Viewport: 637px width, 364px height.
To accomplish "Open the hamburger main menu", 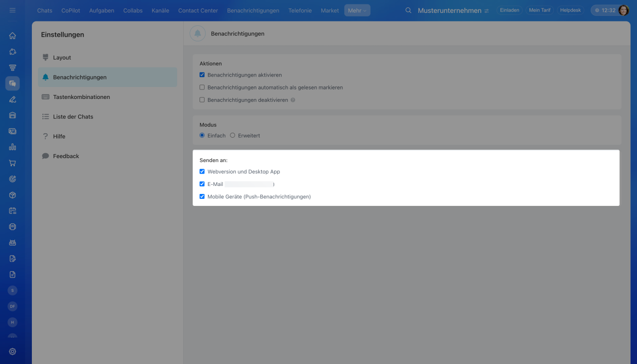I will [12, 10].
